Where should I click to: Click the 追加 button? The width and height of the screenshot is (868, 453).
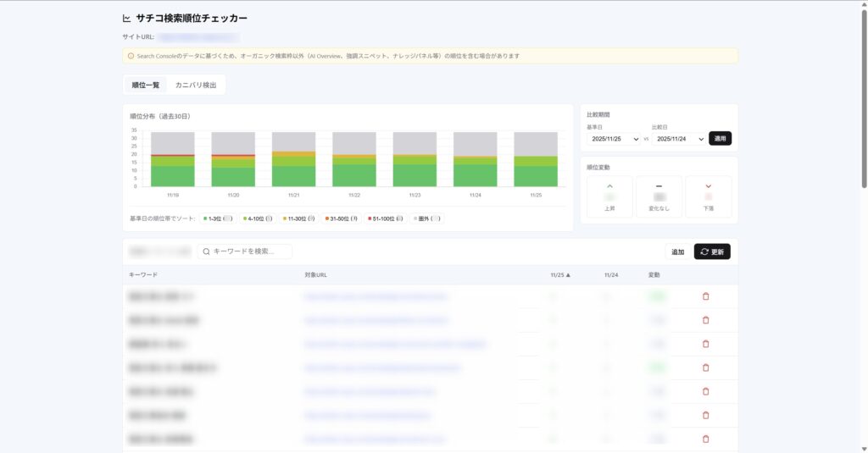678,251
